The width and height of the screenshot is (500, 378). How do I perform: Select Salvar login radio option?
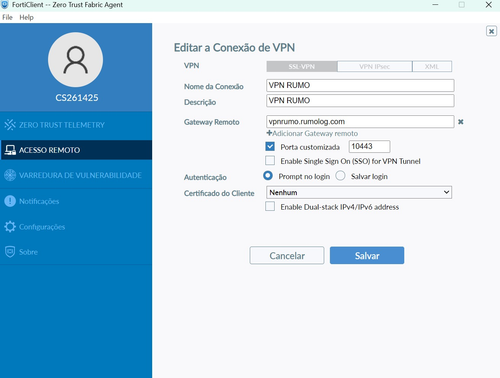point(340,176)
